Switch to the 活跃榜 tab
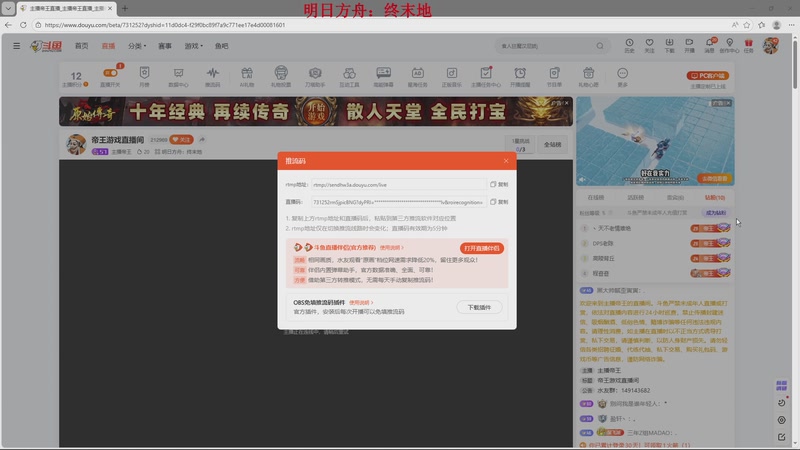The width and height of the screenshot is (800, 450). (635, 197)
